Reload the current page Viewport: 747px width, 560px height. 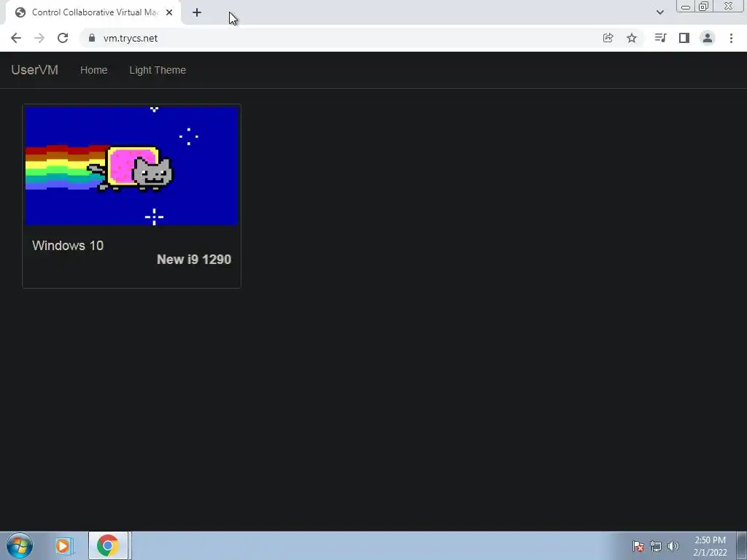[x=63, y=38]
